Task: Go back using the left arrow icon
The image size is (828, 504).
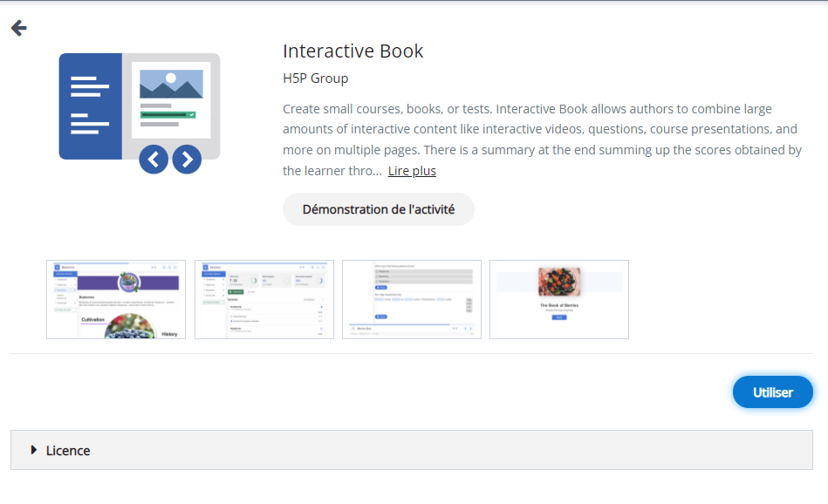Action: click(19, 28)
